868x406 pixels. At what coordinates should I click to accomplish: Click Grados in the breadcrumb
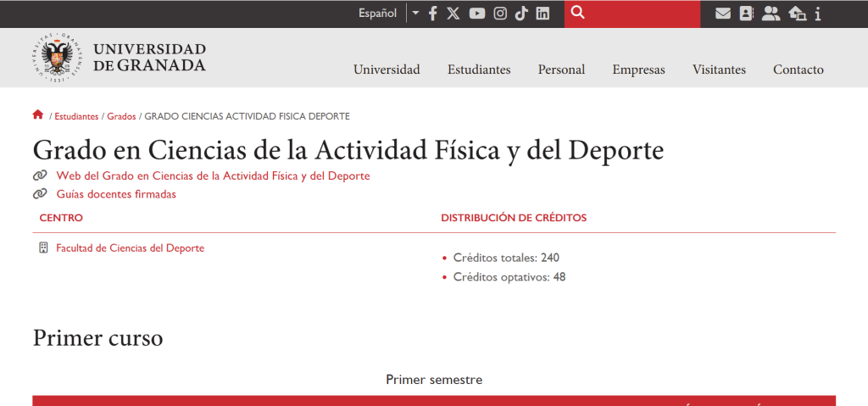[x=121, y=116]
